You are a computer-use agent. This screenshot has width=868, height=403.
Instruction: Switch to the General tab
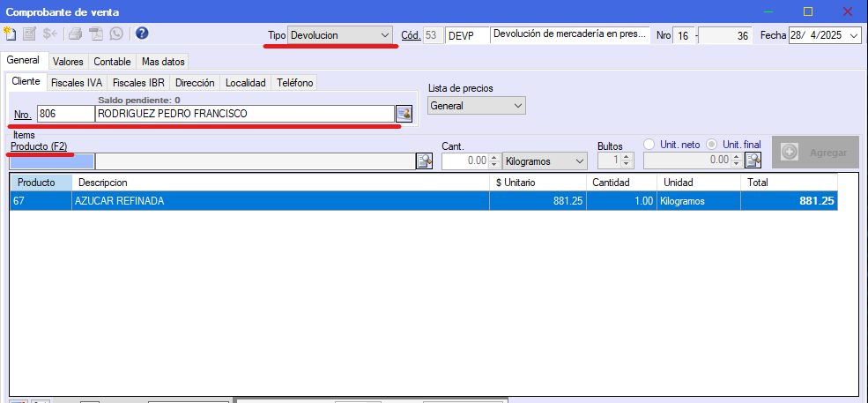click(23, 61)
